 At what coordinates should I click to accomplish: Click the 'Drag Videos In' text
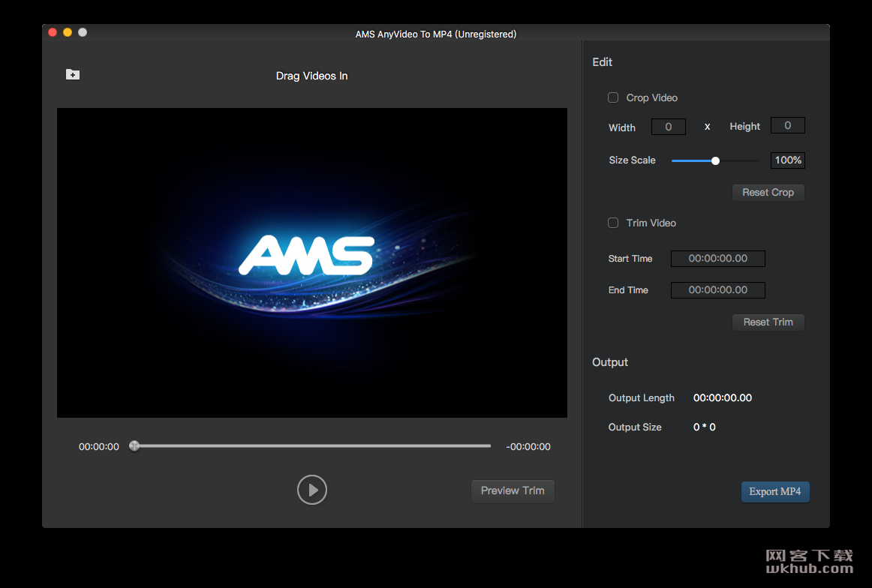[312, 76]
